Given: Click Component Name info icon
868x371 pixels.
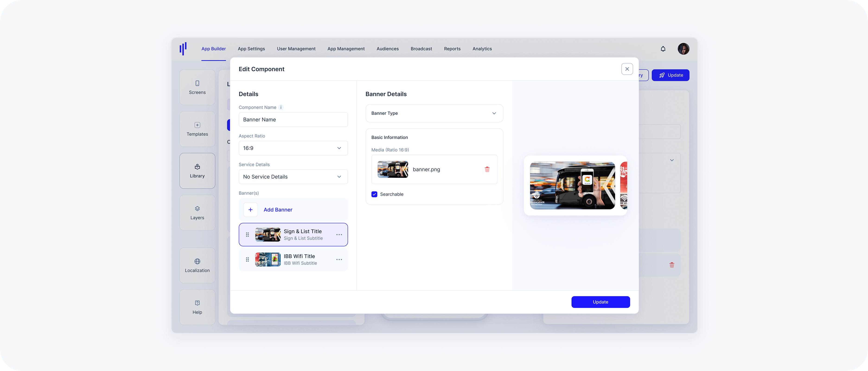Looking at the screenshot, I should [281, 108].
